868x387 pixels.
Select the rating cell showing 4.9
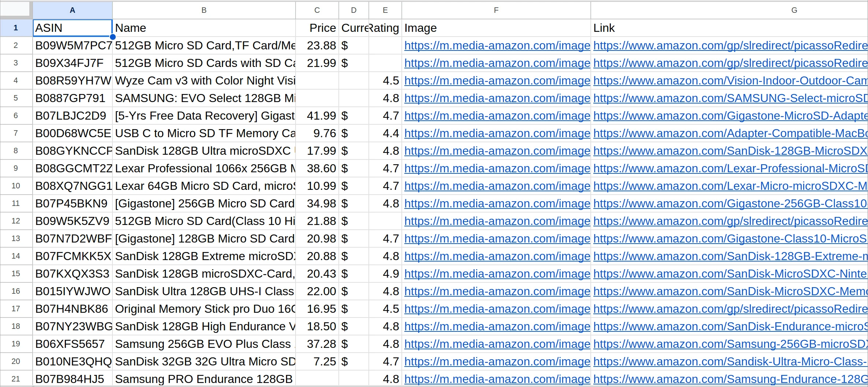pyautogui.click(x=385, y=274)
